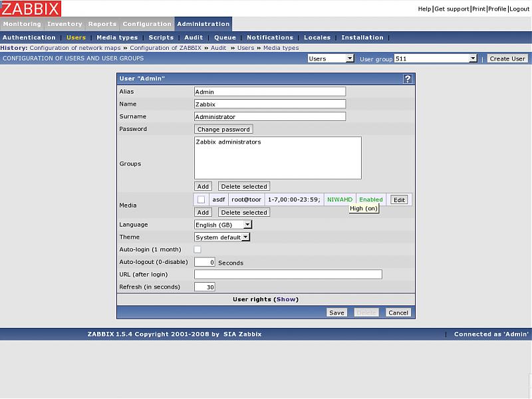
Task: Edit the asdf media entry
Action: coord(399,200)
